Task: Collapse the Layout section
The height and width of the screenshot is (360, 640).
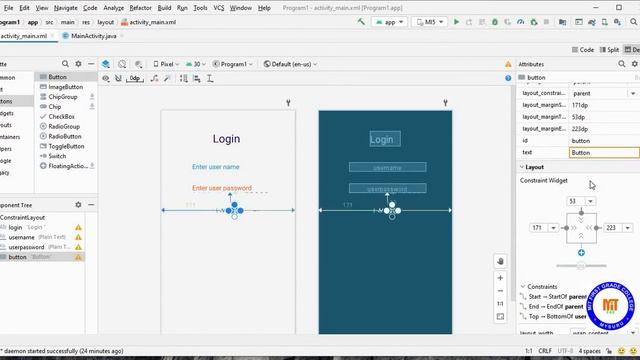Action: (522, 167)
